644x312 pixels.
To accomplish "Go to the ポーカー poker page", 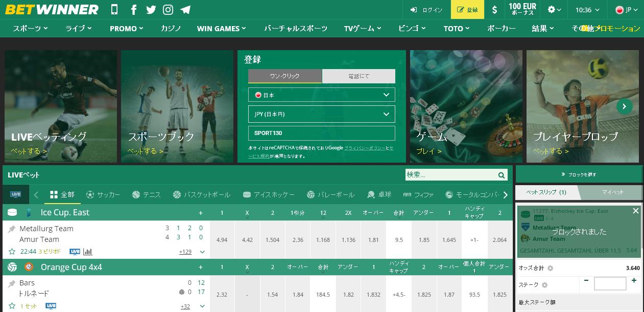I will [502, 29].
